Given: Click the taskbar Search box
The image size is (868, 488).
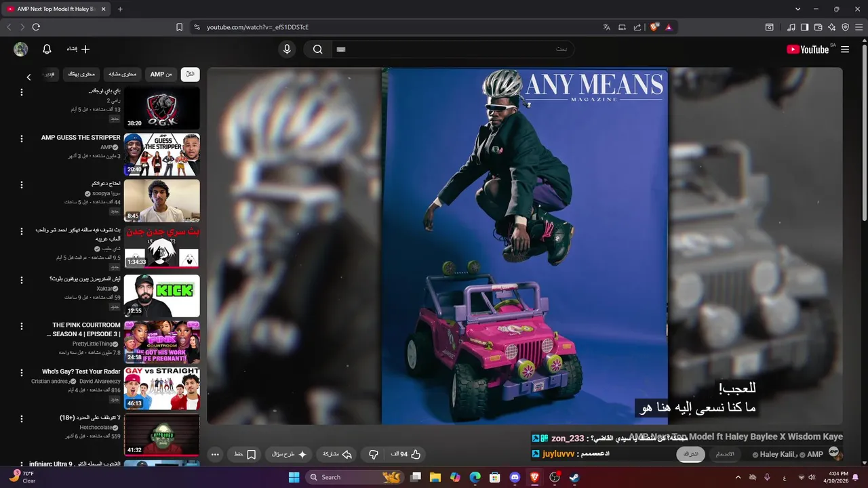Looking at the screenshot, I should point(355,477).
